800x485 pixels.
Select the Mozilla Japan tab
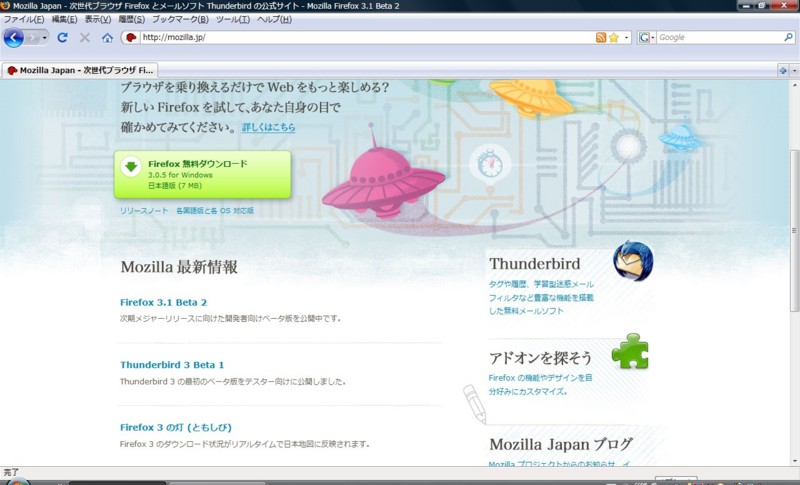point(80,70)
